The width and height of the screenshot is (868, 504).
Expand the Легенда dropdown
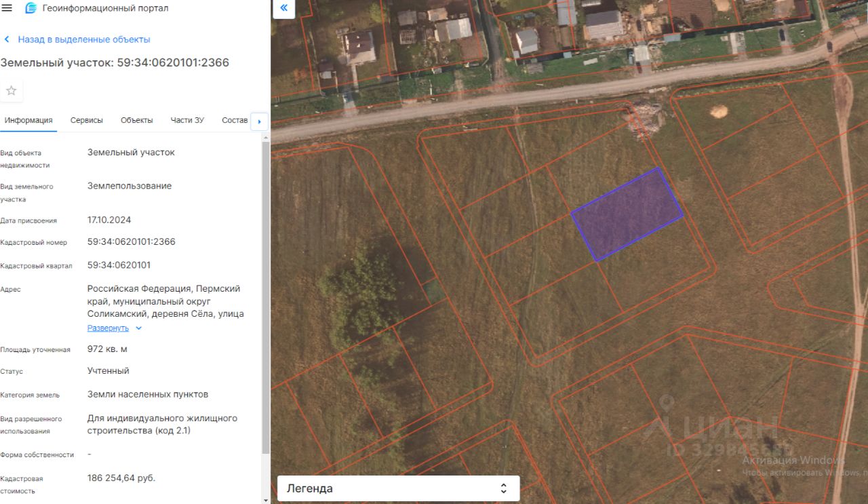[x=398, y=488]
